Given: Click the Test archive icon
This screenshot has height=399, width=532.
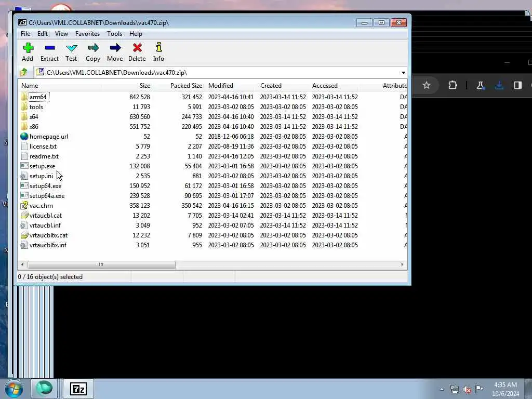Looking at the screenshot, I should pos(71,48).
